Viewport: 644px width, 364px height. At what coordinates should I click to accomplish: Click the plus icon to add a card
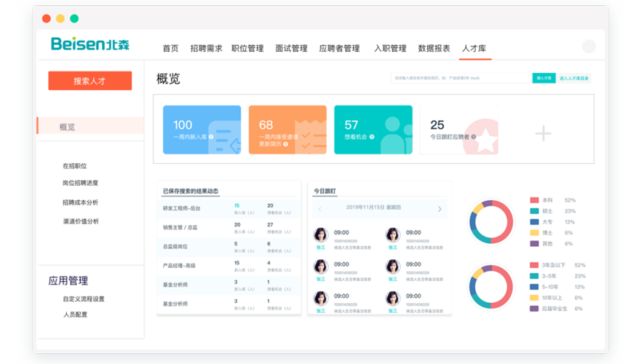pos(543,133)
